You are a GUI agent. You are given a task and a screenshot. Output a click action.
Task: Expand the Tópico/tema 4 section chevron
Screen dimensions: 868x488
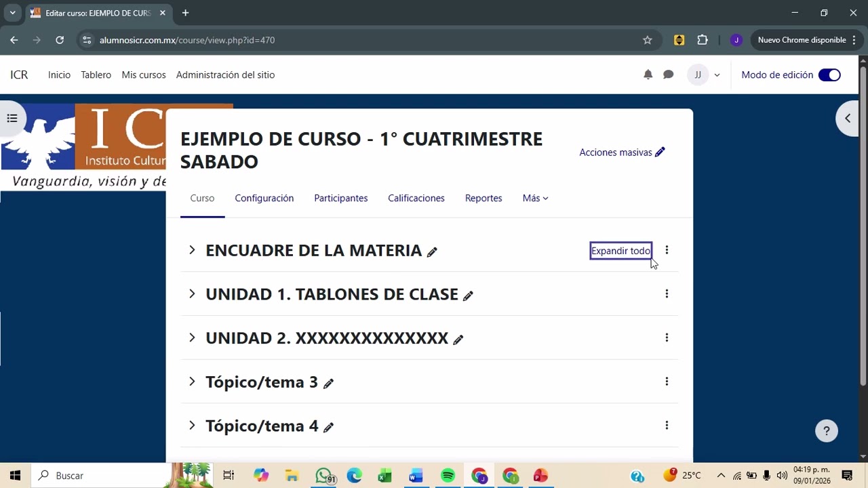192,426
